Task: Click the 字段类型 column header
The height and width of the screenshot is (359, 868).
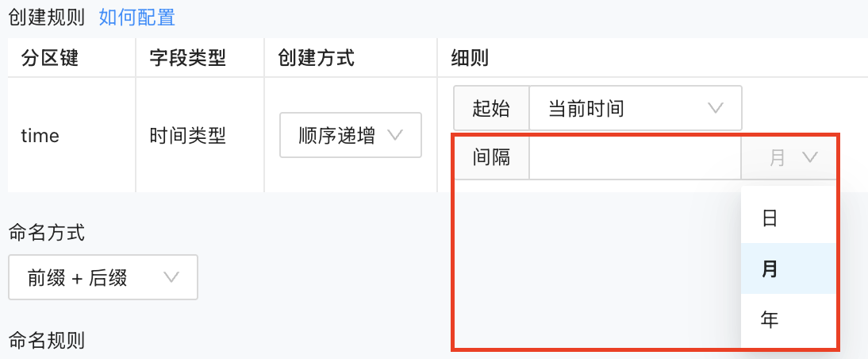Action: pyautogui.click(x=188, y=58)
